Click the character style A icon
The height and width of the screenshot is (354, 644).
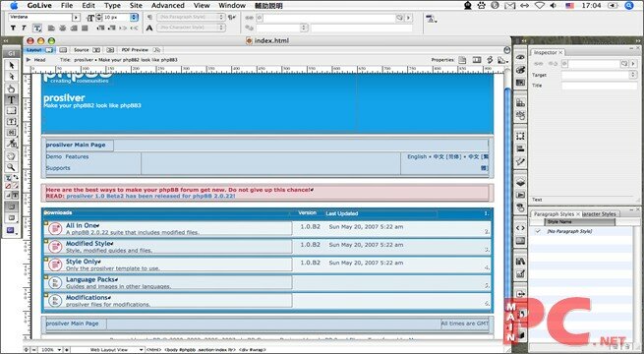(x=149, y=28)
